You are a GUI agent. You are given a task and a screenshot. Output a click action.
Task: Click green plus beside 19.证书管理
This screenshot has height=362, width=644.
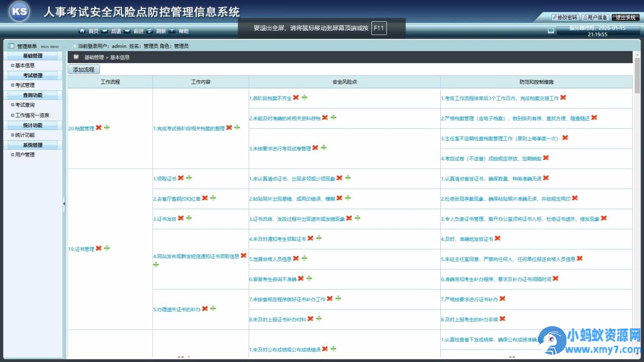pyautogui.click(x=107, y=248)
